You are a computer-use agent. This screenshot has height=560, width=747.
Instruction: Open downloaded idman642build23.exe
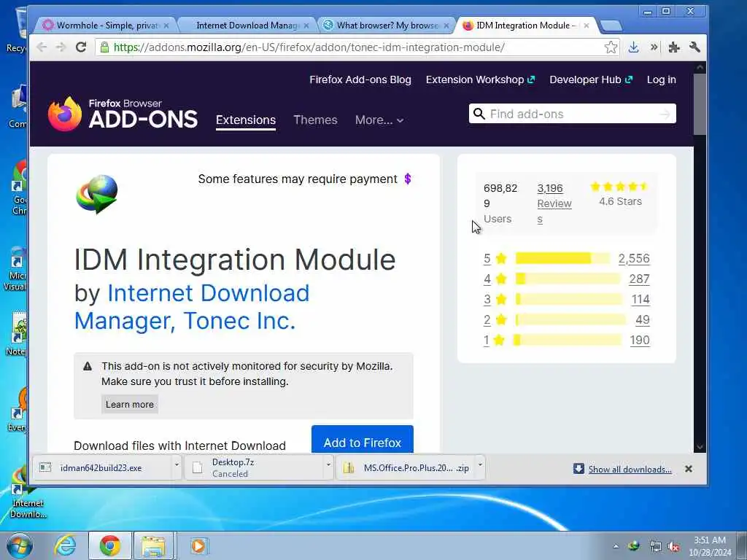pyautogui.click(x=101, y=468)
